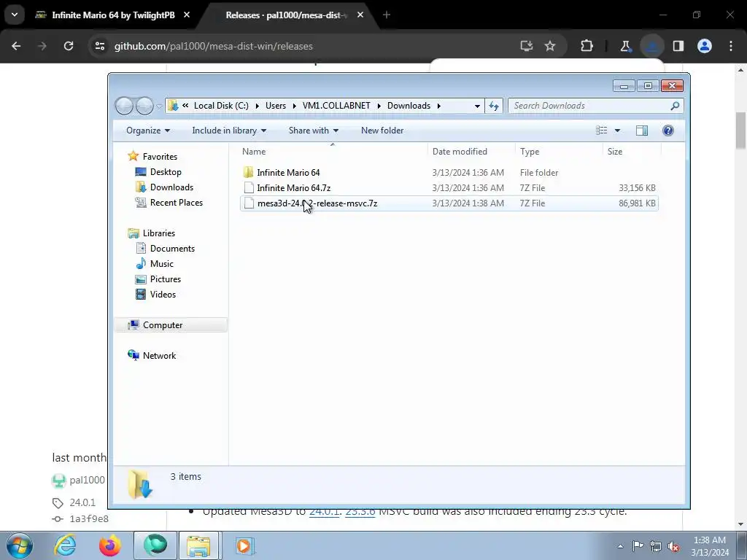Sort by Size column header
This screenshot has height=560, width=747.
(632, 152)
